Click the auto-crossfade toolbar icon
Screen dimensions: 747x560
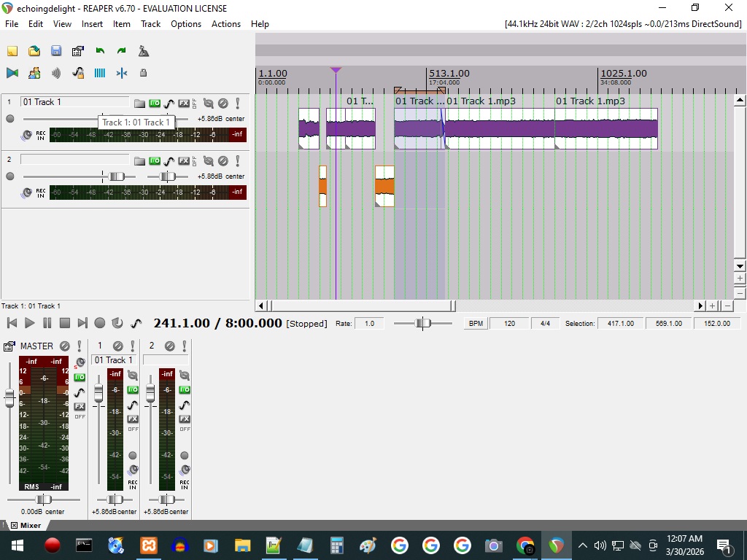tap(12, 73)
